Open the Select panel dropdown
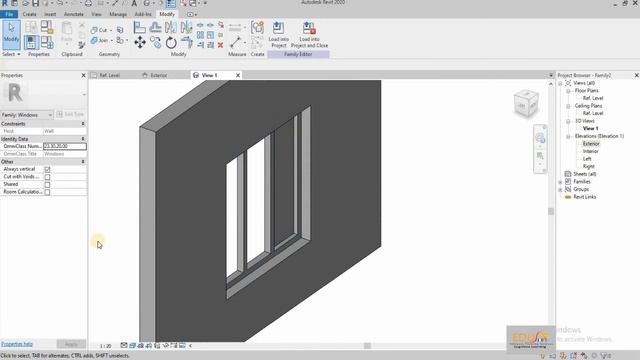 (11, 54)
